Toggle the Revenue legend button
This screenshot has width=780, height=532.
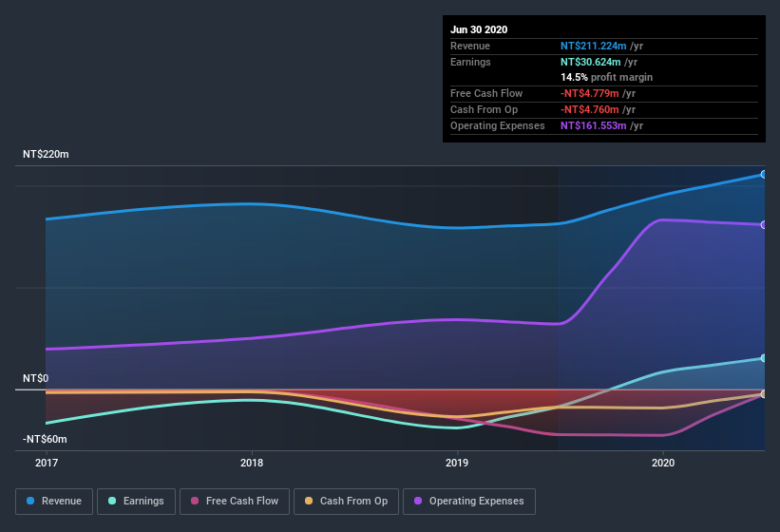click(54, 502)
